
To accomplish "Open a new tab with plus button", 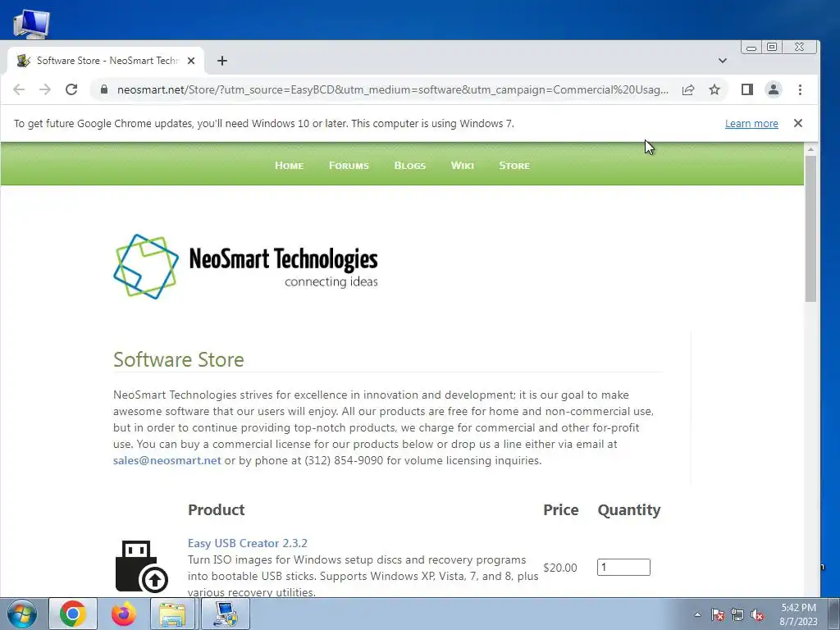I will tap(222, 61).
